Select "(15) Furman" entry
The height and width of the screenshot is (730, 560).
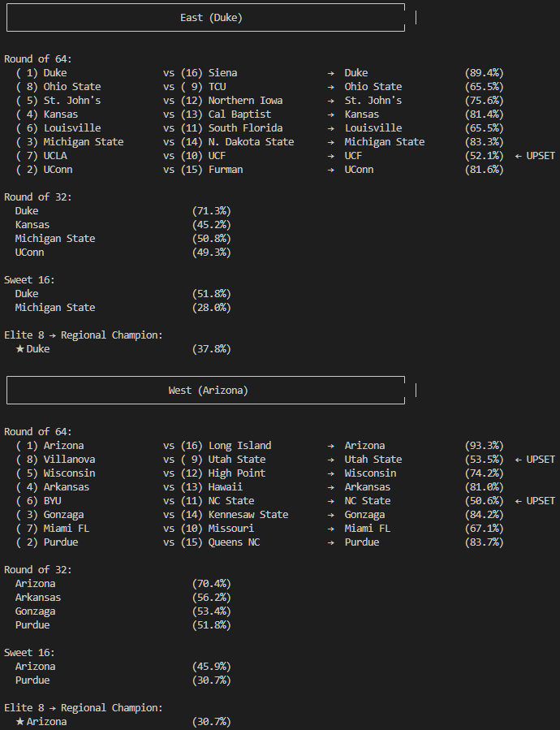(212, 170)
